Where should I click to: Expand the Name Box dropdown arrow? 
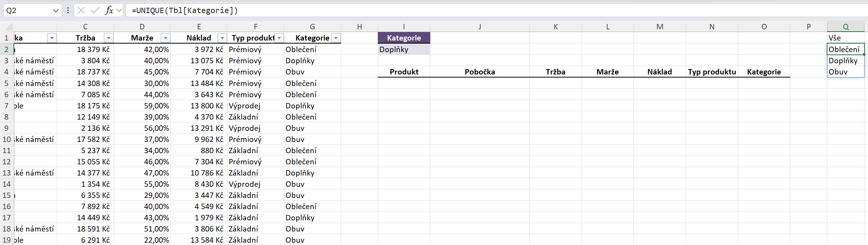pos(56,10)
